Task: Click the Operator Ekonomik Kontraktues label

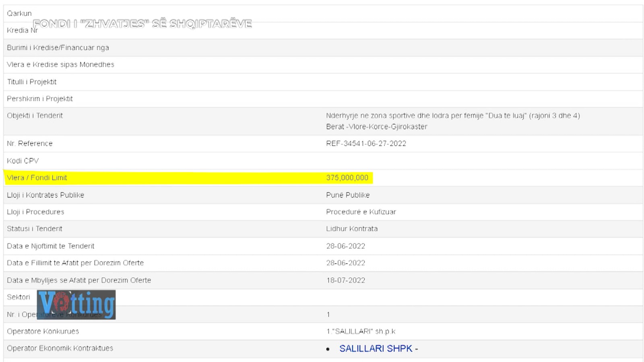Action: [x=60, y=348]
